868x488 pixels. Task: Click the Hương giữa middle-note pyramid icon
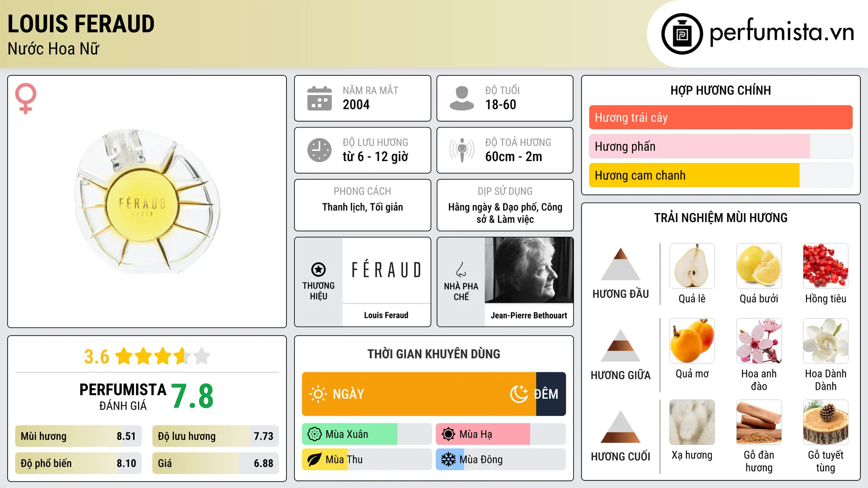point(620,345)
